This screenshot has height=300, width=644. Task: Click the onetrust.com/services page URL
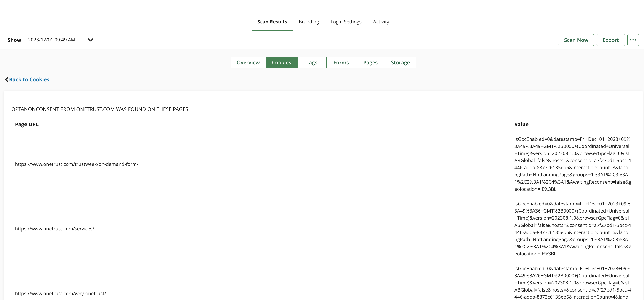click(x=54, y=228)
